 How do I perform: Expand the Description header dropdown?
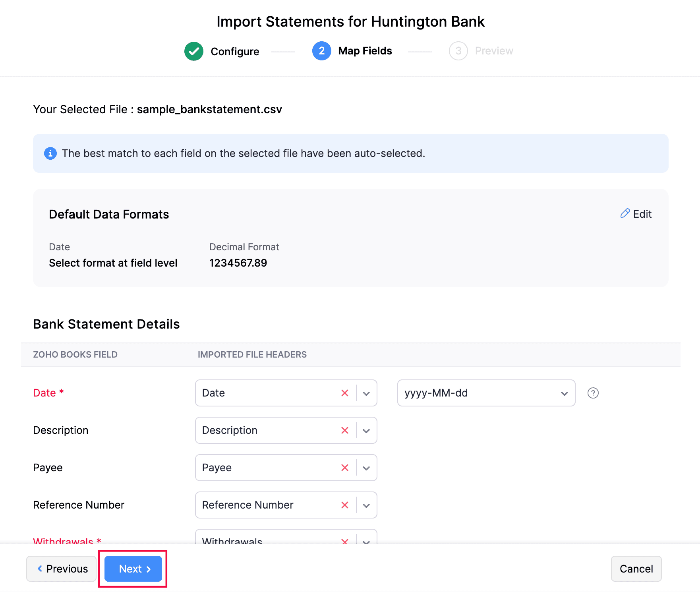pyautogui.click(x=366, y=430)
